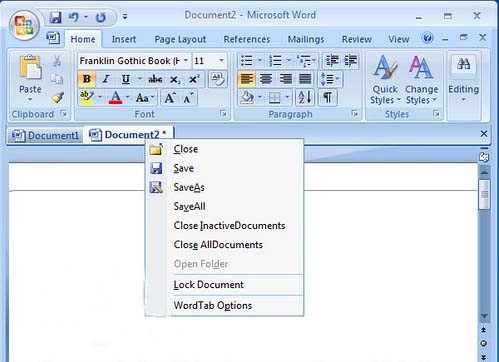
Task: Open WordTab Options
Action: click(225, 305)
